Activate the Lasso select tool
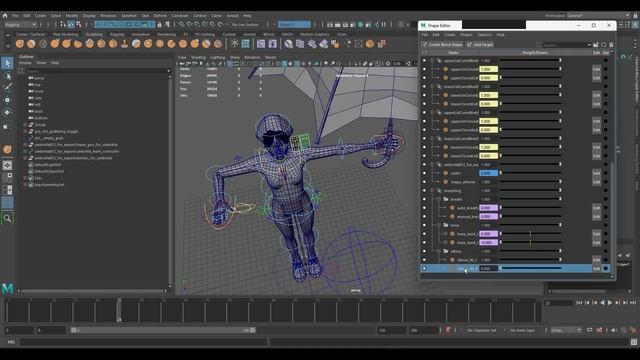Viewport: 640px width, 360px height. pyautogui.click(x=7, y=76)
